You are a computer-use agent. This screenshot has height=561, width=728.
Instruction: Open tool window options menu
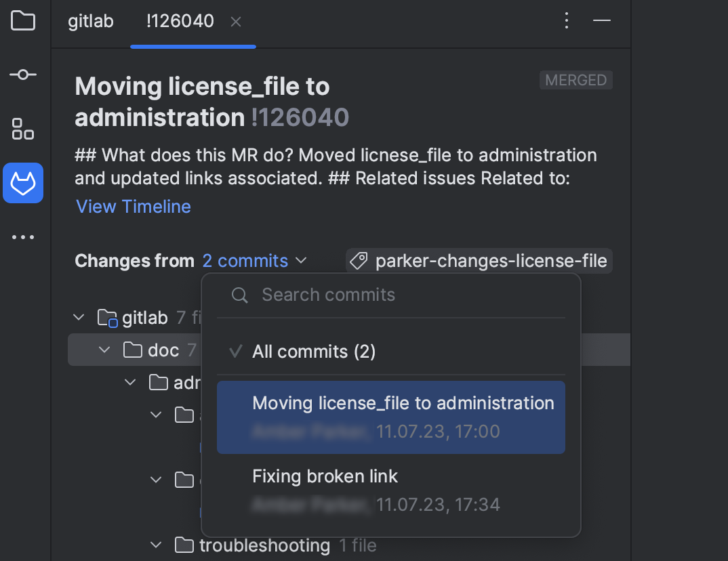click(567, 21)
